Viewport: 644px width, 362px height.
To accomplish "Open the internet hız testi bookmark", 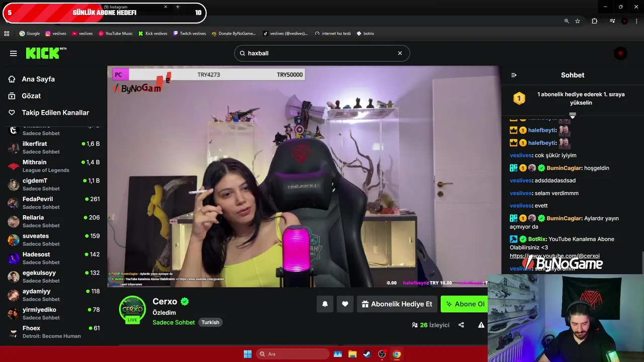I will pyautogui.click(x=333, y=34).
